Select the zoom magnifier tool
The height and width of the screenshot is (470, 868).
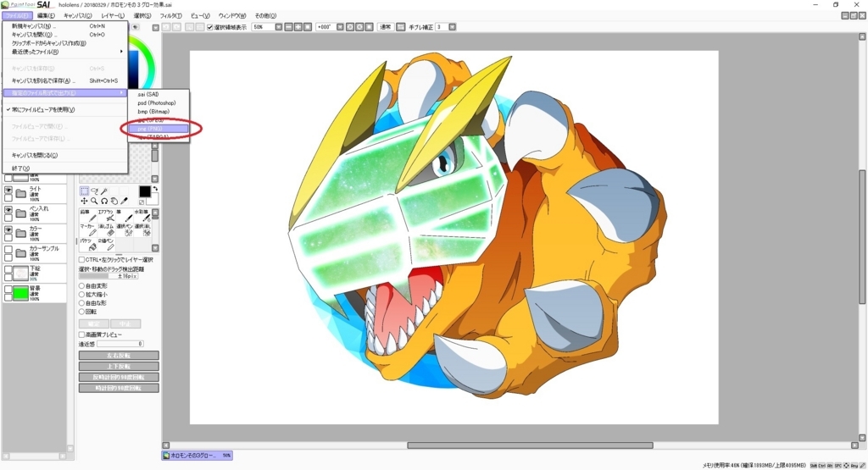click(x=94, y=202)
